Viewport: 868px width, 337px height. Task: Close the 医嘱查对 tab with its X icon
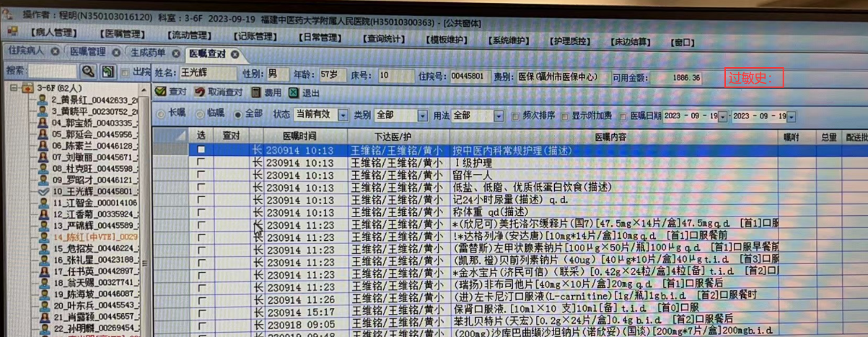pos(234,54)
